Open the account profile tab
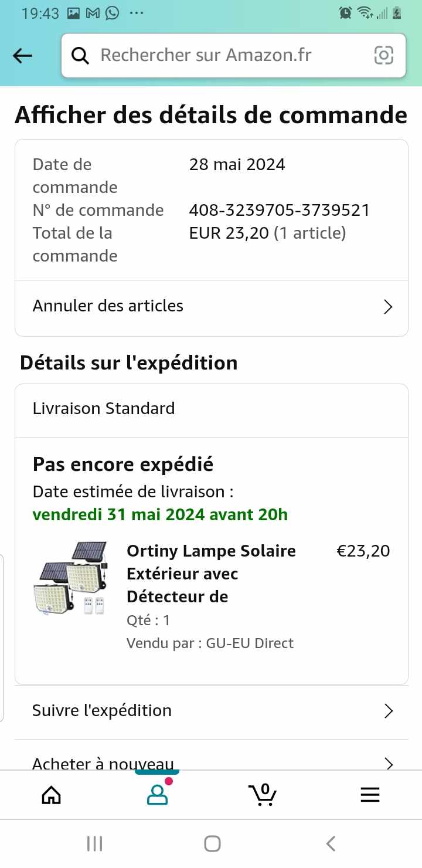 click(157, 795)
